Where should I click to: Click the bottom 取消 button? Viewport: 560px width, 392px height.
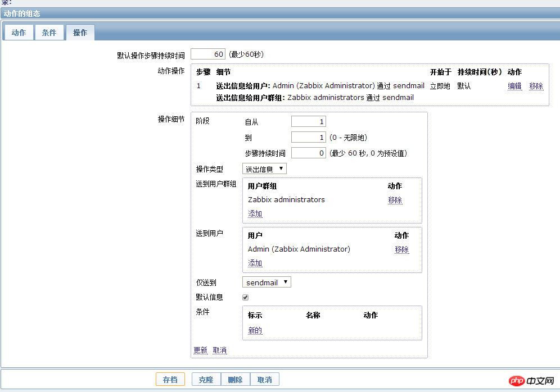pyautogui.click(x=265, y=379)
